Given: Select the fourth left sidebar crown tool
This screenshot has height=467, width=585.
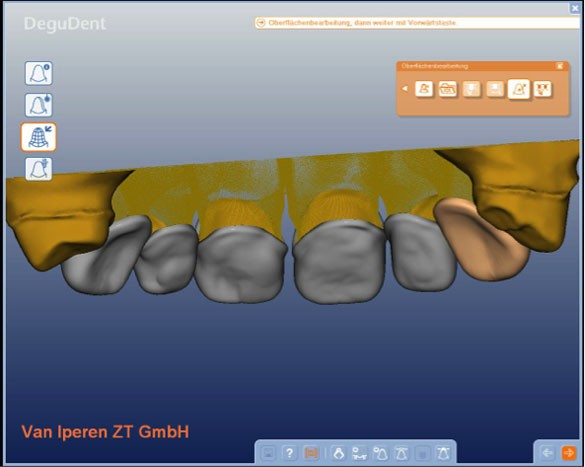Looking at the screenshot, I should [39, 169].
